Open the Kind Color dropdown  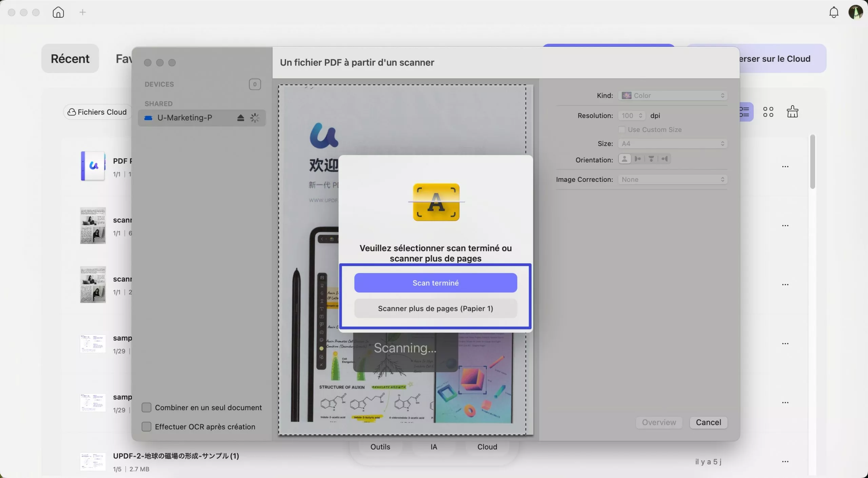tap(673, 95)
